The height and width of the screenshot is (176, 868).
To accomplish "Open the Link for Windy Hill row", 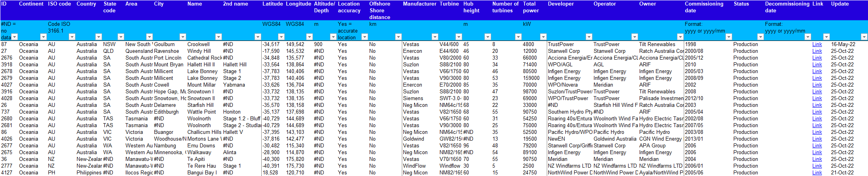I will 817,51.
